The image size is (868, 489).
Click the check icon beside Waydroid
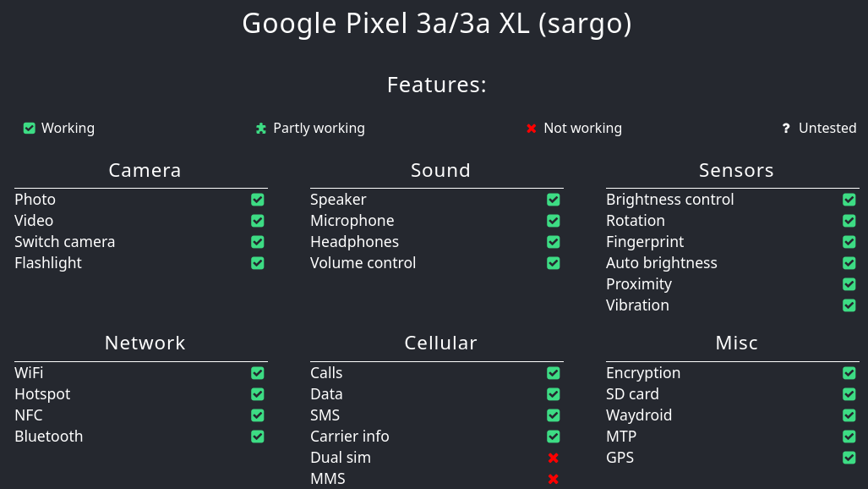(x=849, y=415)
